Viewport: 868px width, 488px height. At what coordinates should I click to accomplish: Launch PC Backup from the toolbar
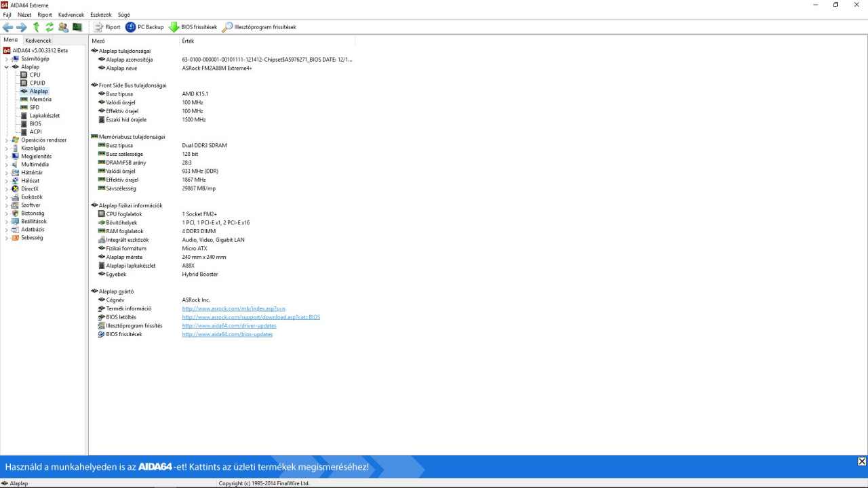click(145, 27)
